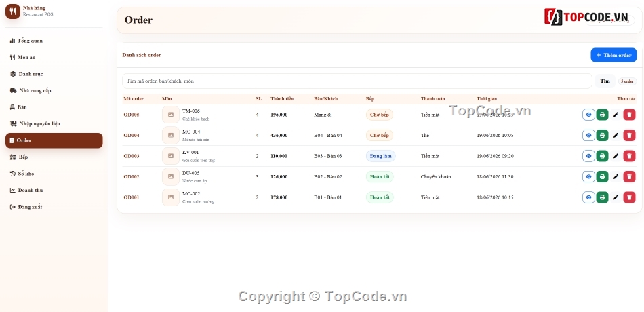Edit order OD001 with pencil icon
The height and width of the screenshot is (312, 644).
pyautogui.click(x=616, y=197)
